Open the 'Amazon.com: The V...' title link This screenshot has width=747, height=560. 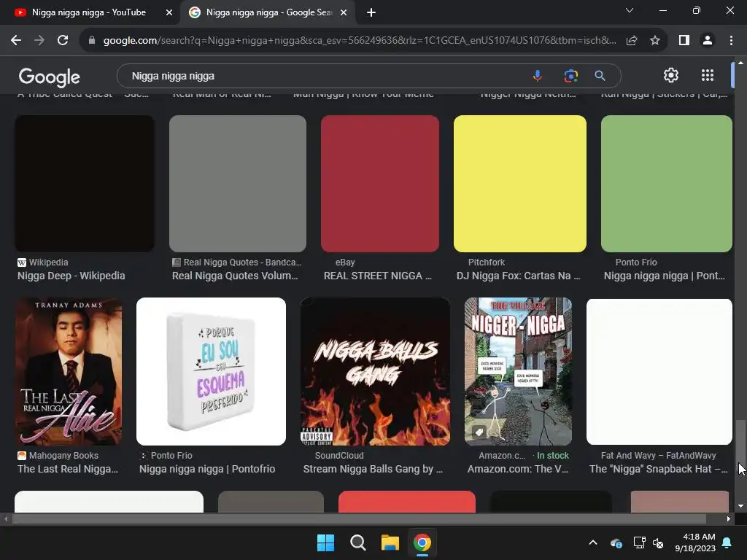518,469
